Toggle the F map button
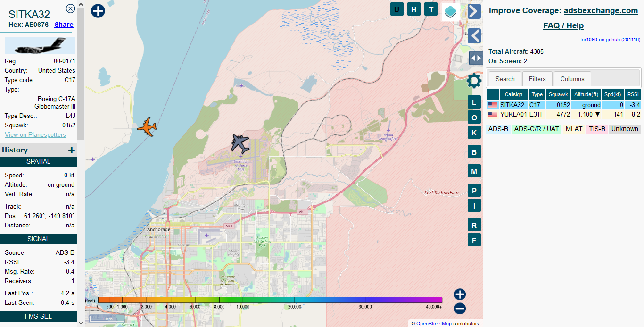Screen dimensions: 644x327 [x=474, y=240]
